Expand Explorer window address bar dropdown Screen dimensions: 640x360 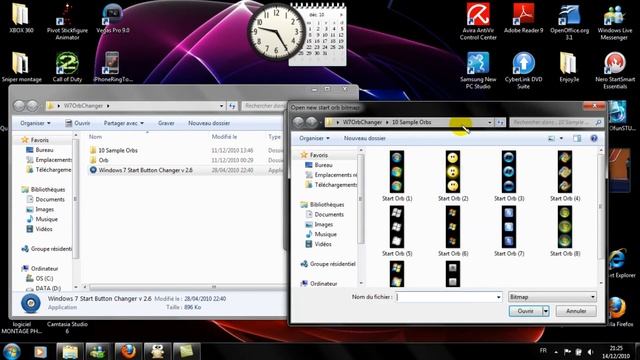click(221, 106)
